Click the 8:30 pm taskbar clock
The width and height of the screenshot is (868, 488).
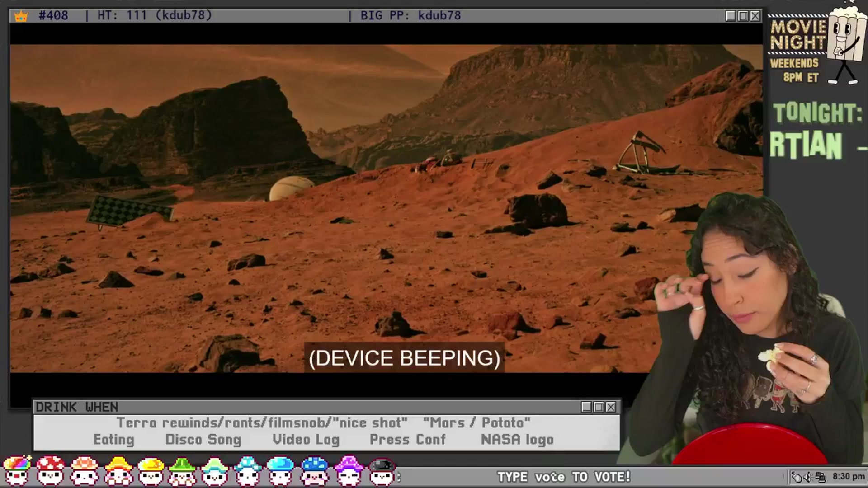click(849, 477)
